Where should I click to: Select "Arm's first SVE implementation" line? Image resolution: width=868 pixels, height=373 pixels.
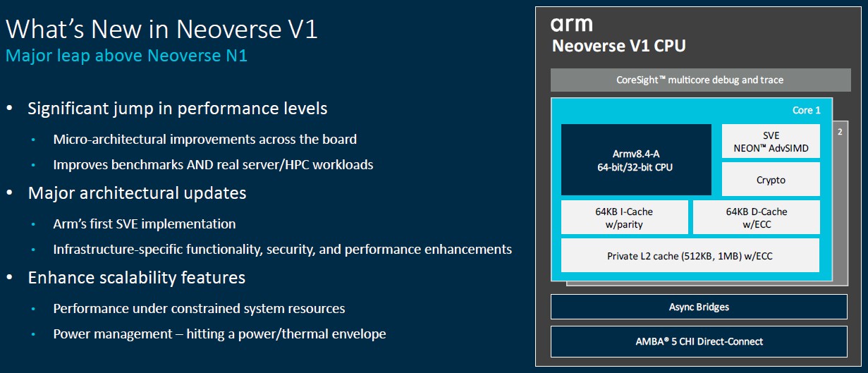(x=145, y=224)
